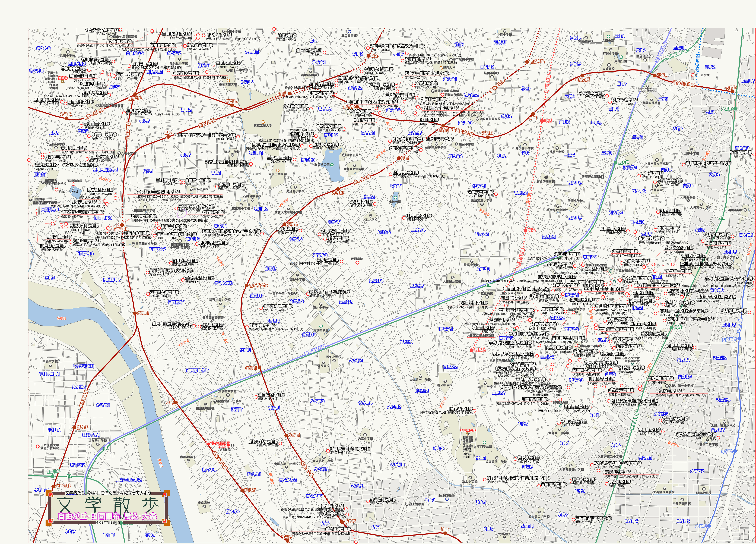Select the 緑が丘 station marker
756x544 pixels.
(x=232, y=105)
